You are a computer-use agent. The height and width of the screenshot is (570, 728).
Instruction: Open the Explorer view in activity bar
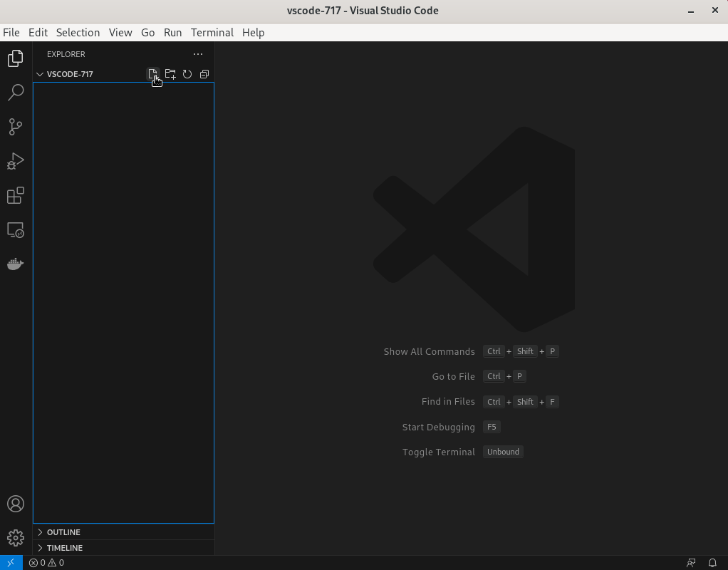coord(16,58)
